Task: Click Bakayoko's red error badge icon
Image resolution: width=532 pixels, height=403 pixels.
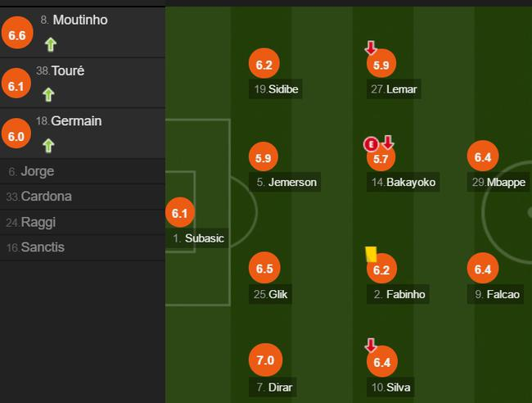Action: click(371, 145)
